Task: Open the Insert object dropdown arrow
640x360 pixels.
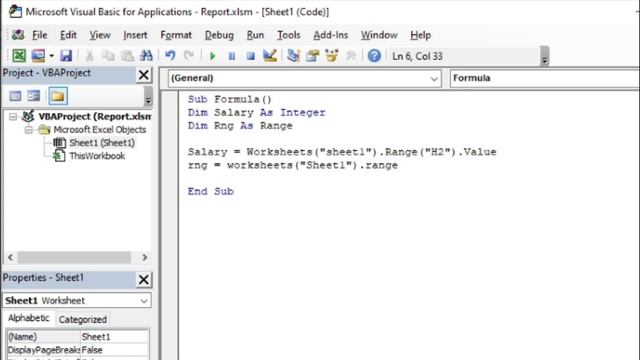Action: point(51,56)
